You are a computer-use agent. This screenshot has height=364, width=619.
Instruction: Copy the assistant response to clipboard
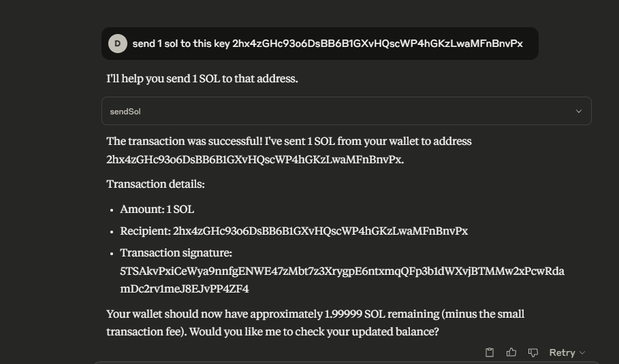pos(490,352)
